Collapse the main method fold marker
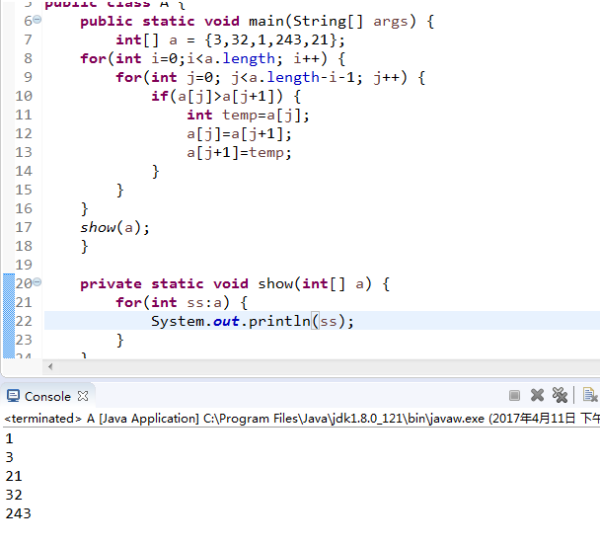 tap(37, 19)
